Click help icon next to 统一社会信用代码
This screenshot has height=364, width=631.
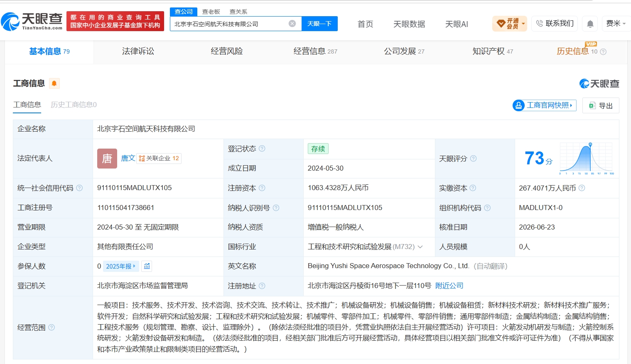point(79,188)
